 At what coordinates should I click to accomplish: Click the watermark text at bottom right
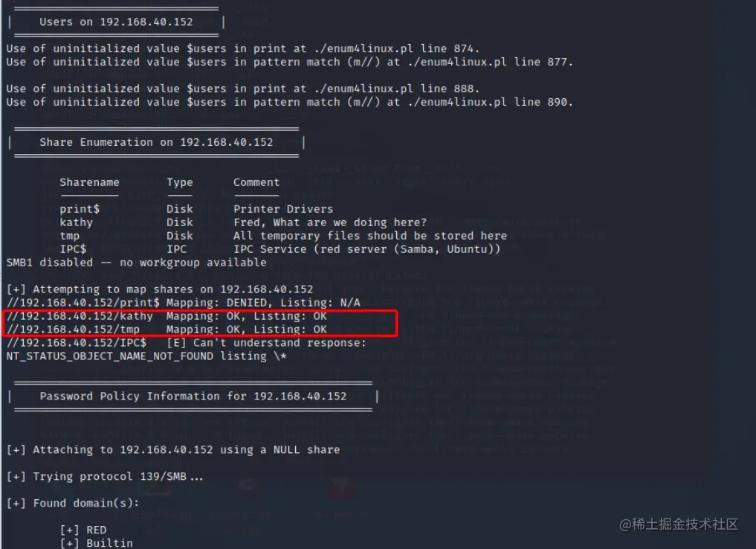[679, 524]
